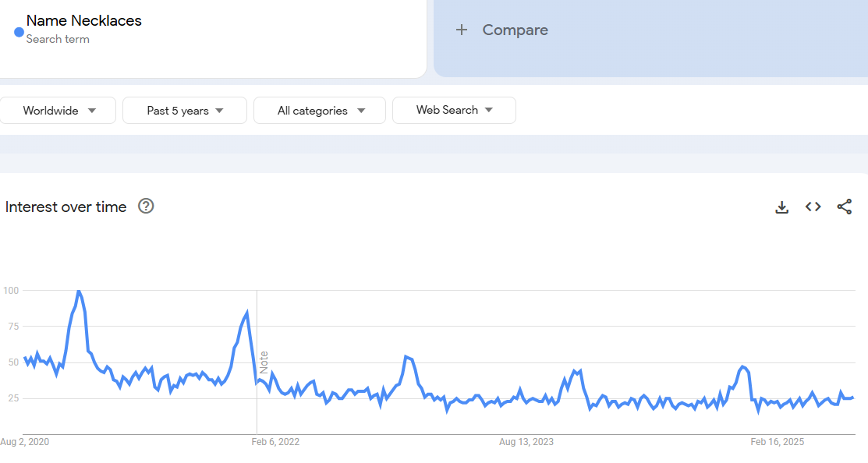Open the Worldwide region dropdown
The height and width of the screenshot is (463, 868).
tap(58, 111)
